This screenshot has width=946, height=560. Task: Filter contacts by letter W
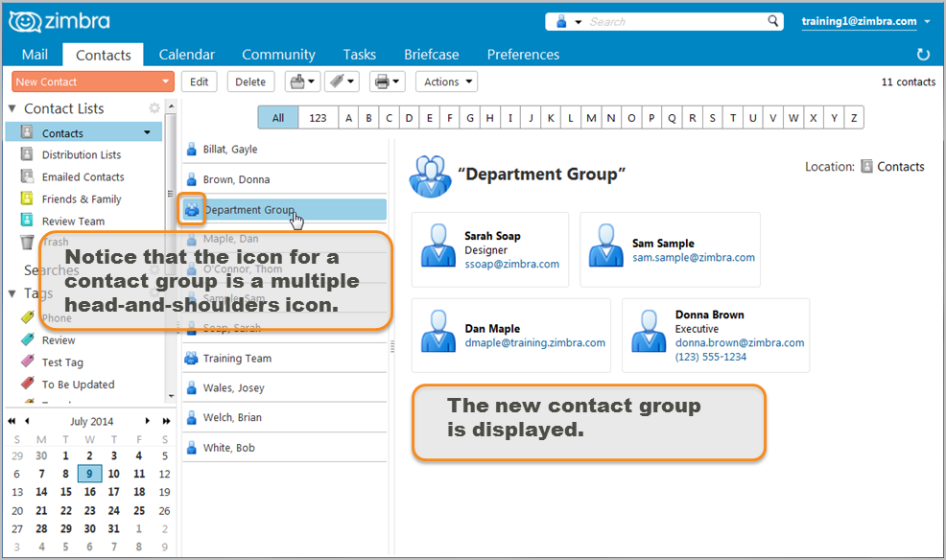coord(793,118)
